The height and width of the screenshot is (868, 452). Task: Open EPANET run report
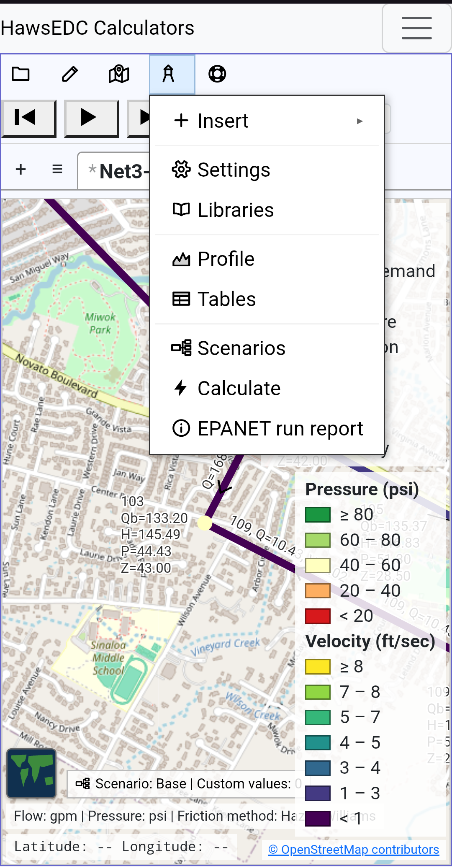[x=267, y=429]
